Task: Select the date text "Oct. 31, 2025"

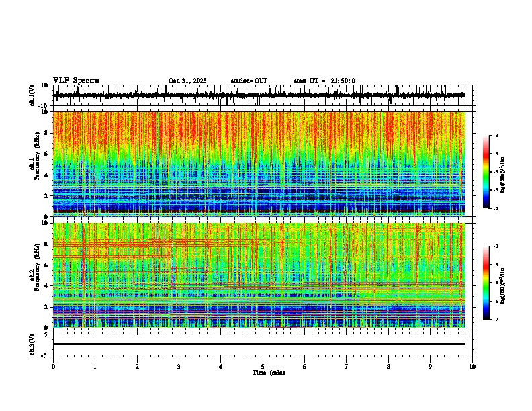Action: [187, 81]
